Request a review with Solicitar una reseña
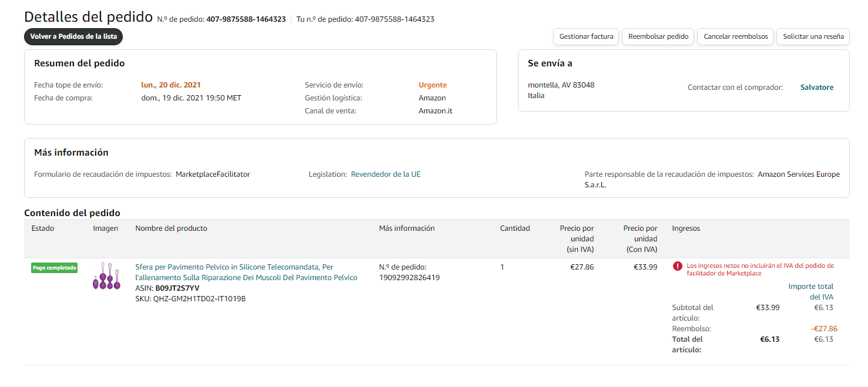Image resolution: width=868 pixels, height=387 pixels. tap(813, 36)
